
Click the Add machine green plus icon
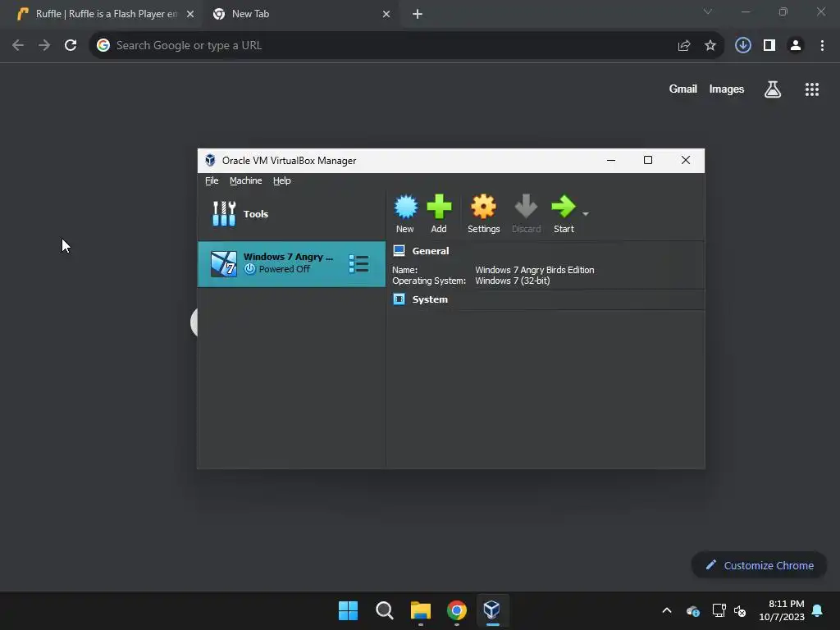tap(439, 207)
